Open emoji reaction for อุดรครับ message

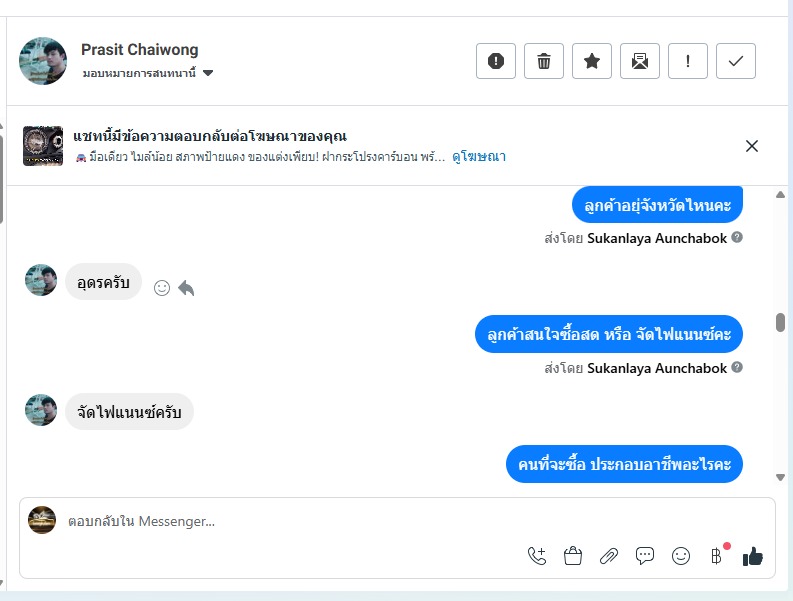(x=162, y=288)
